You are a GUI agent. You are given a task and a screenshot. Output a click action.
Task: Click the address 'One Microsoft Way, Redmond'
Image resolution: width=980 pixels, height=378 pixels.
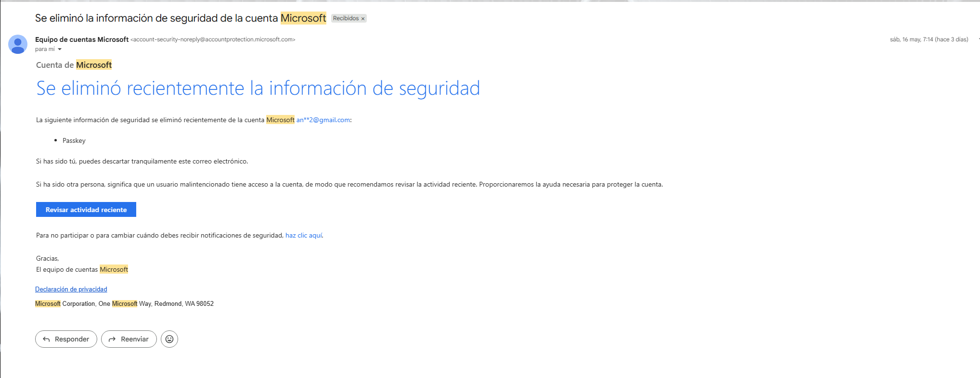tap(141, 303)
